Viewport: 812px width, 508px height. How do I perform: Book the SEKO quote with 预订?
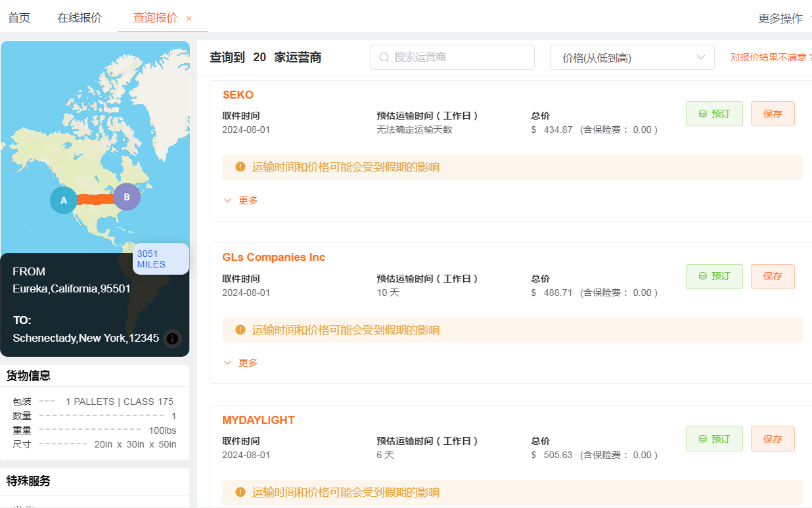[x=714, y=114]
